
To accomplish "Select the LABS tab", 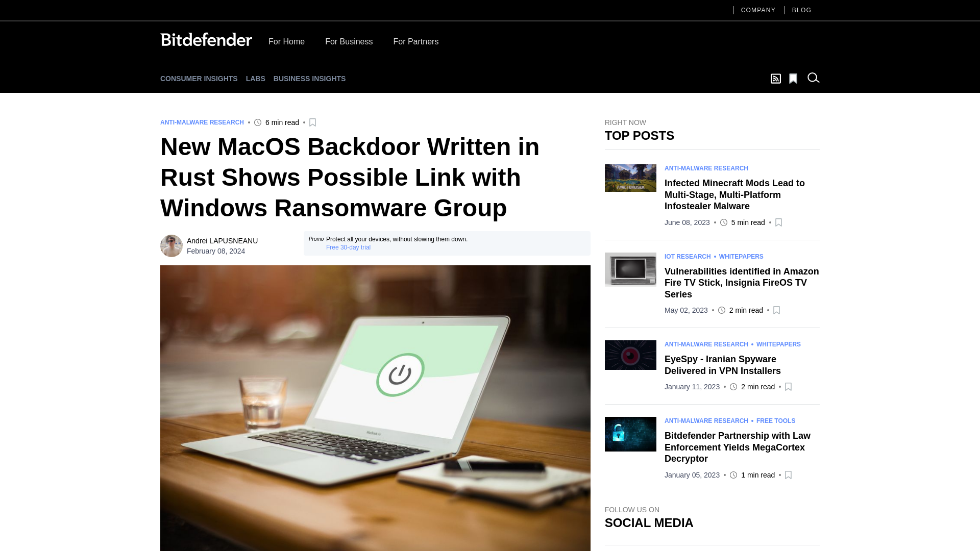I will [x=255, y=78].
